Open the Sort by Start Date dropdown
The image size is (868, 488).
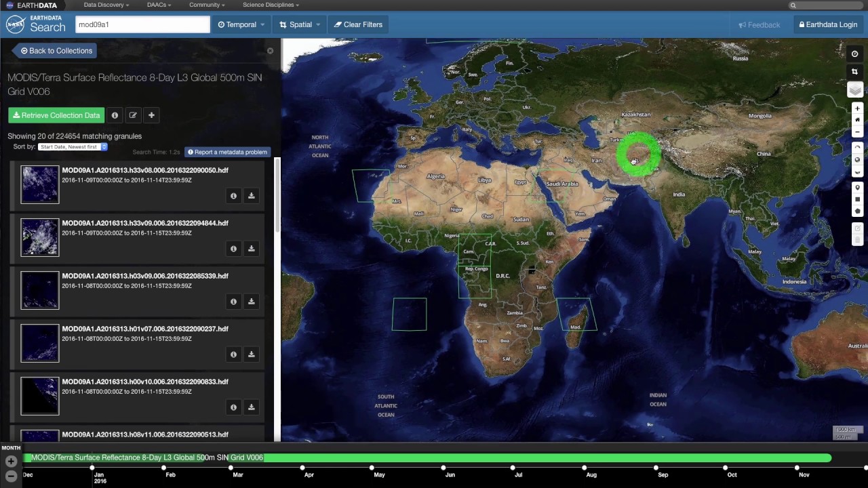pos(73,147)
